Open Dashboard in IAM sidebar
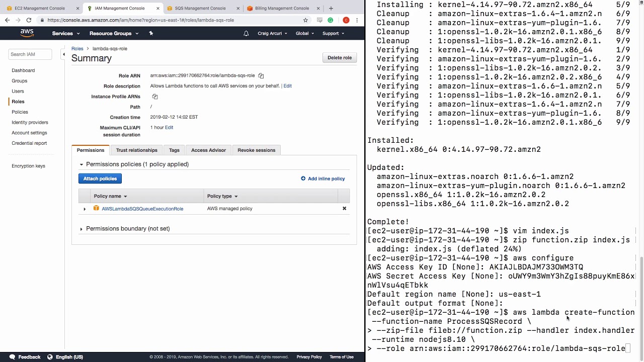Viewport: 644px width, 362px height. tap(23, 70)
